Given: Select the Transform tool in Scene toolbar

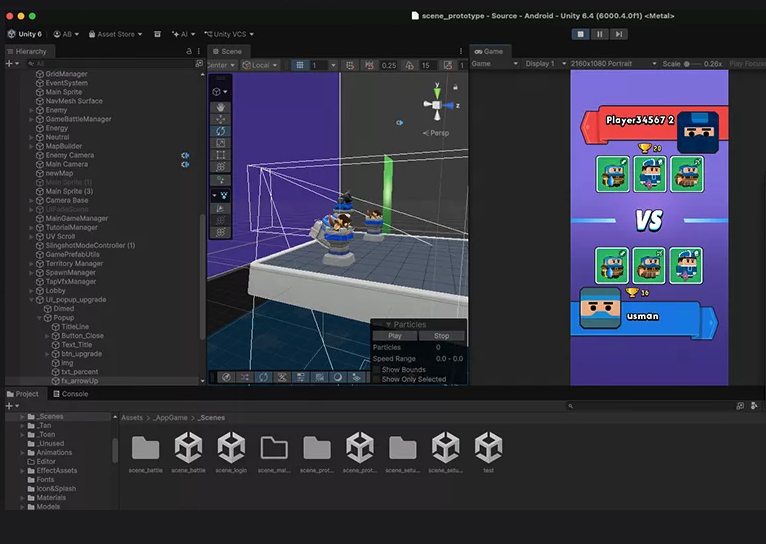Looking at the screenshot, I should click(220, 167).
